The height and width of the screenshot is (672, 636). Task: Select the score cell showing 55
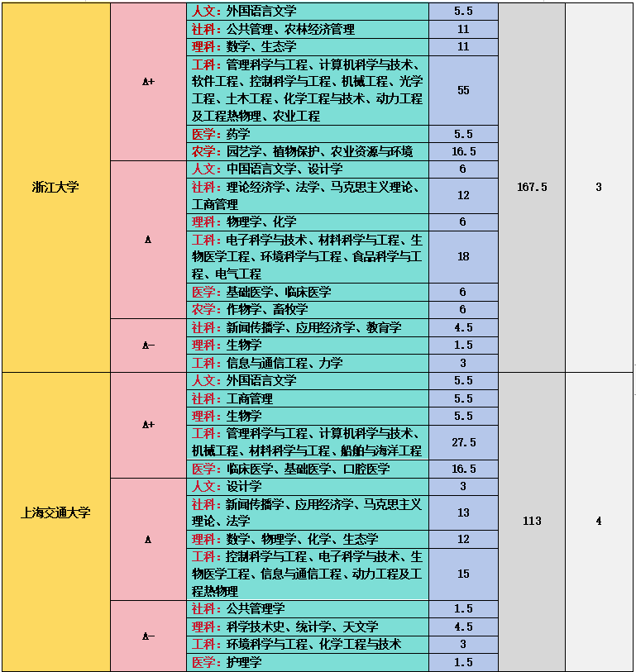[463, 90]
